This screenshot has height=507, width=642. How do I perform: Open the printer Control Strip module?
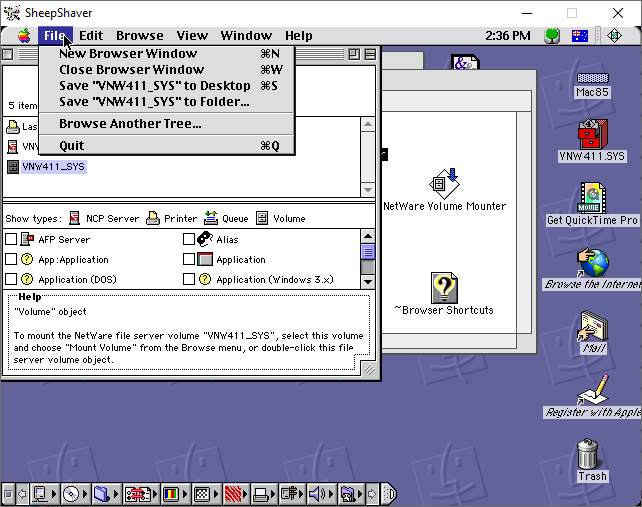[x=264, y=494]
